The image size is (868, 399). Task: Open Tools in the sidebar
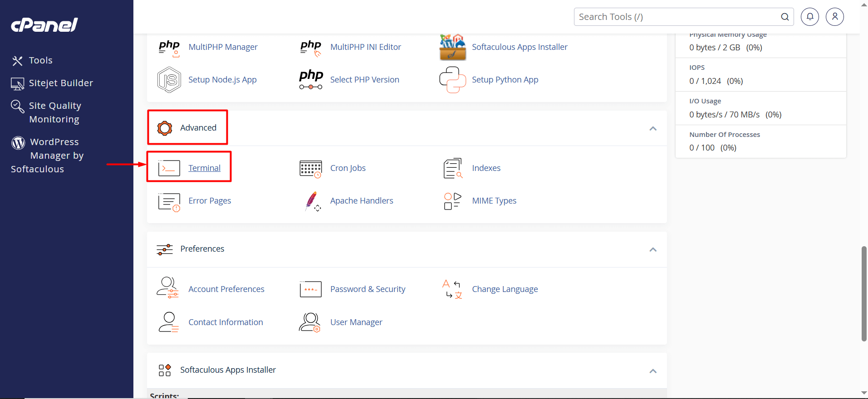(x=40, y=60)
